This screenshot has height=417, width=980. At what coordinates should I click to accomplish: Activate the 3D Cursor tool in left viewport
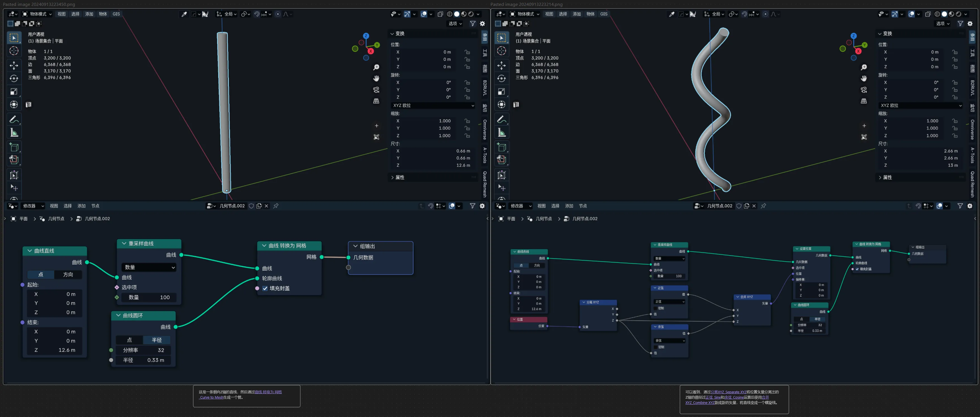click(x=14, y=51)
